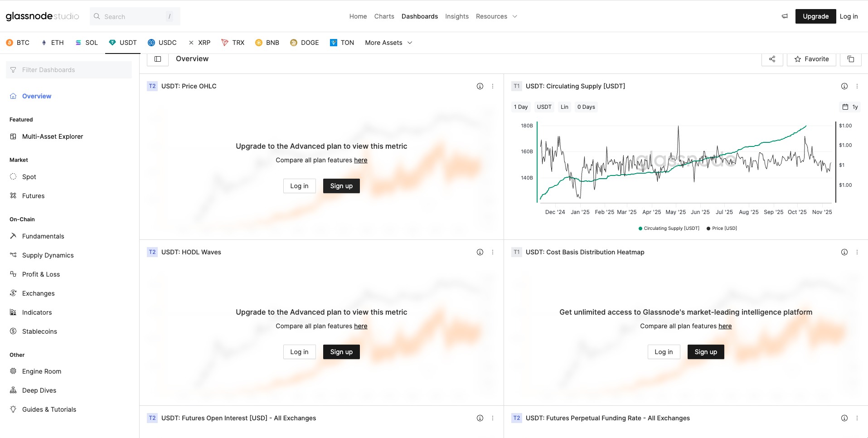Toggle Circulating Supply series in chart legend
Screen dimensions: 868x438
(x=669, y=229)
